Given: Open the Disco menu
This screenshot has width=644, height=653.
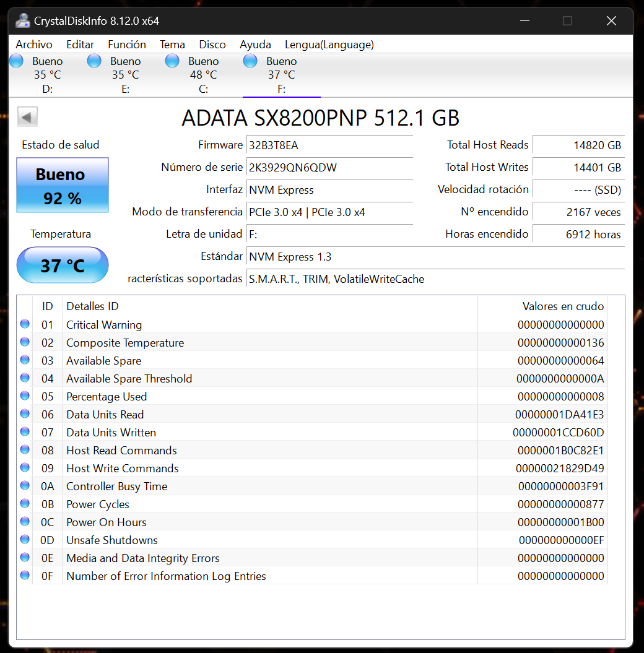Looking at the screenshot, I should point(212,45).
